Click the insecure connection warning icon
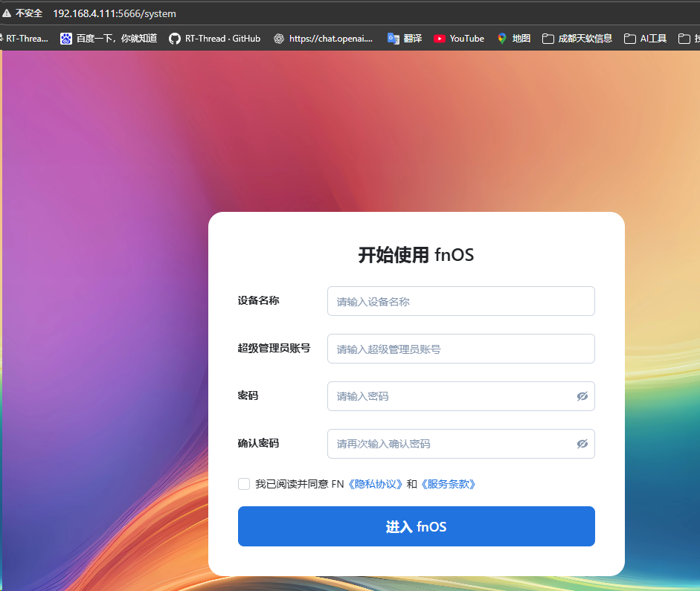The image size is (700, 591). (x=6, y=13)
